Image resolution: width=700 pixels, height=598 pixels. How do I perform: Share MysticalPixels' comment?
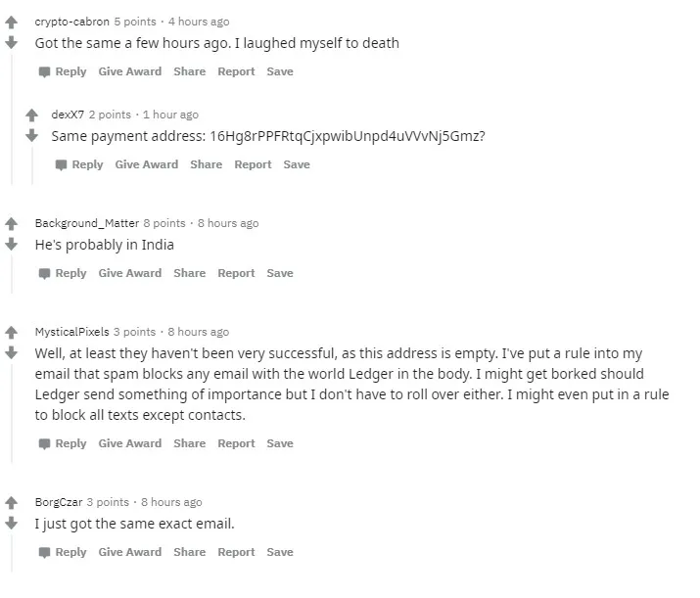tap(190, 443)
